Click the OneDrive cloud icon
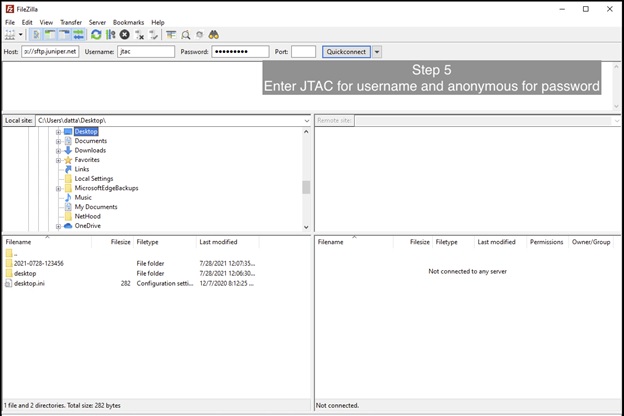Screen dimensions: 624x416 [68, 226]
